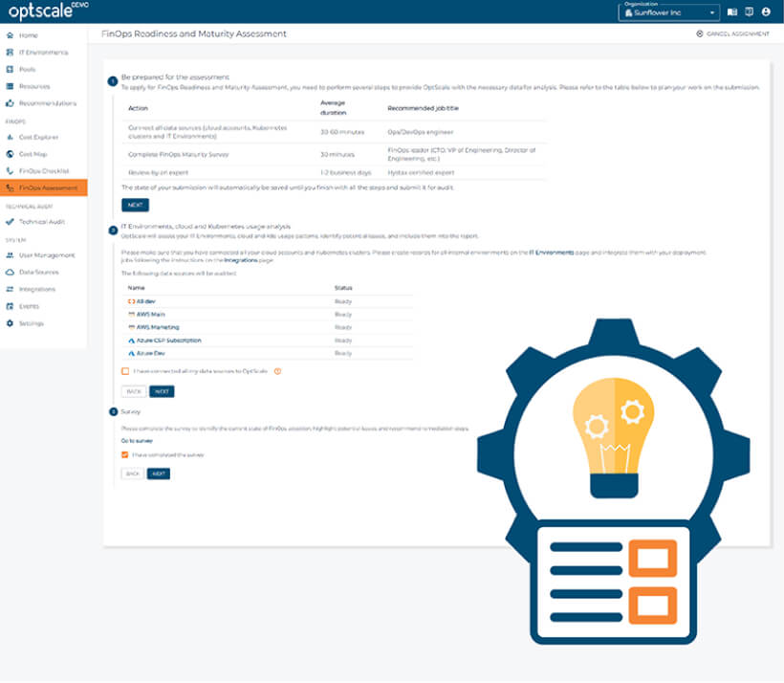Open Settings in the sidebar
This screenshot has height=683, width=784.
point(31,323)
